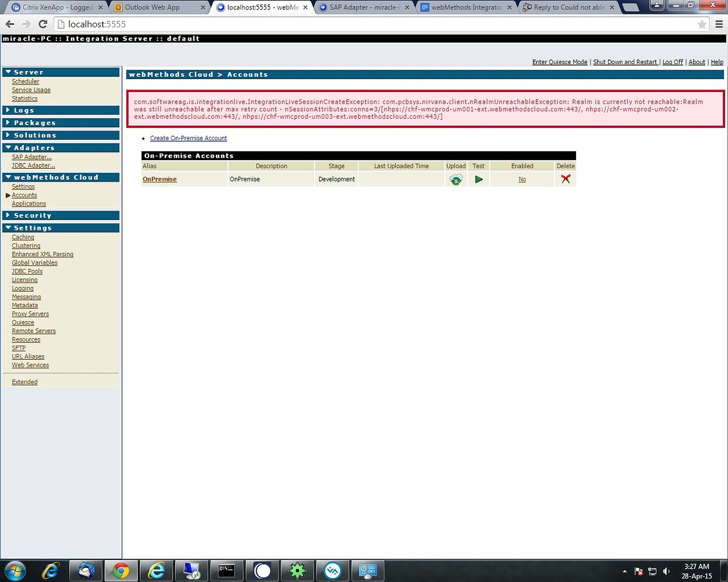The height and width of the screenshot is (582, 728).
Task: Open Service Usage page
Action: tap(31, 90)
